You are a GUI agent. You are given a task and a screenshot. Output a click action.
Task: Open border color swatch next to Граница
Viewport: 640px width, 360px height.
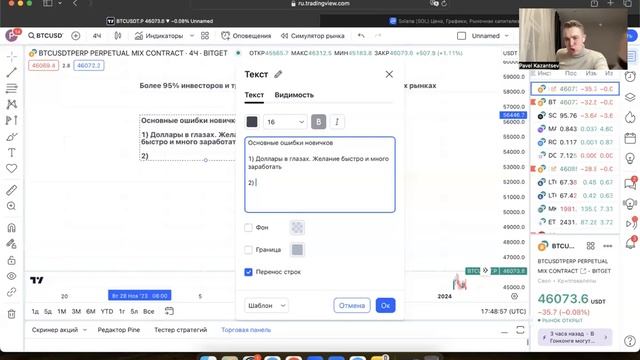[297, 250]
